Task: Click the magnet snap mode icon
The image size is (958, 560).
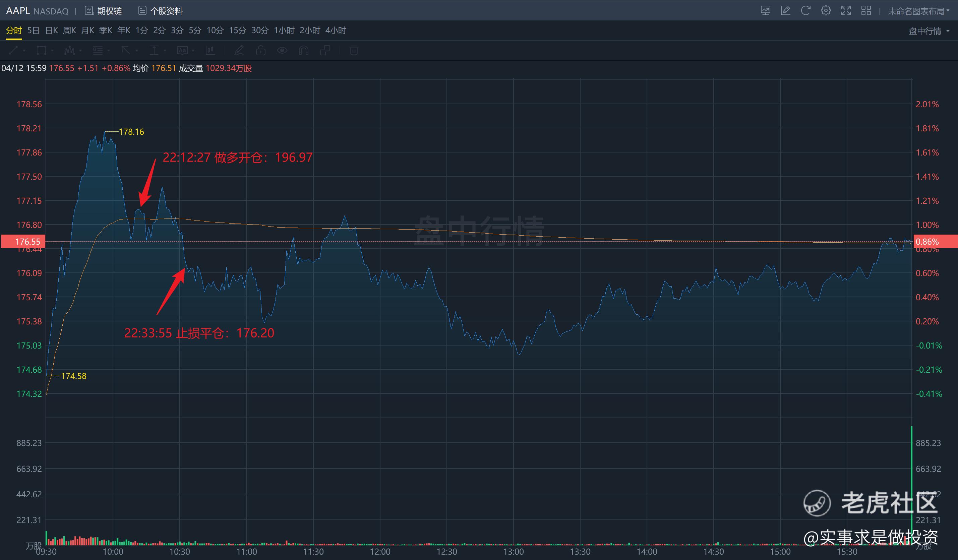Action: pyautogui.click(x=303, y=50)
